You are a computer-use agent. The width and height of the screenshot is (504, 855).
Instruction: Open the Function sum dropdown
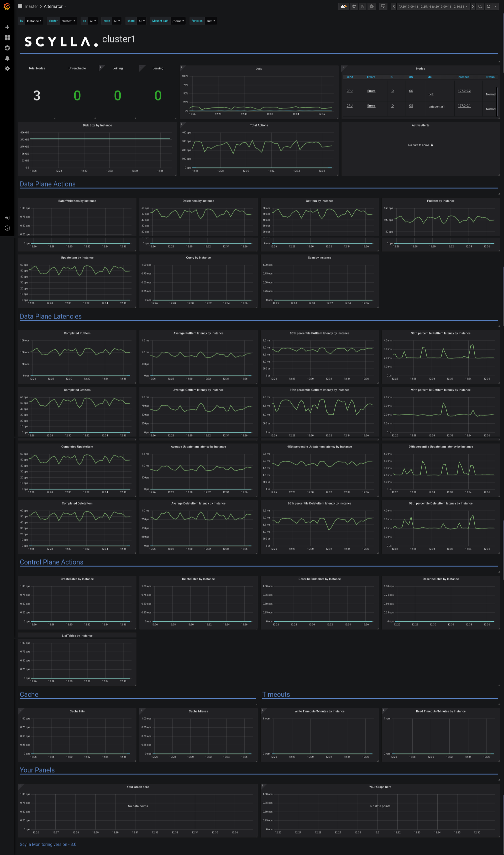pyautogui.click(x=211, y=21)
